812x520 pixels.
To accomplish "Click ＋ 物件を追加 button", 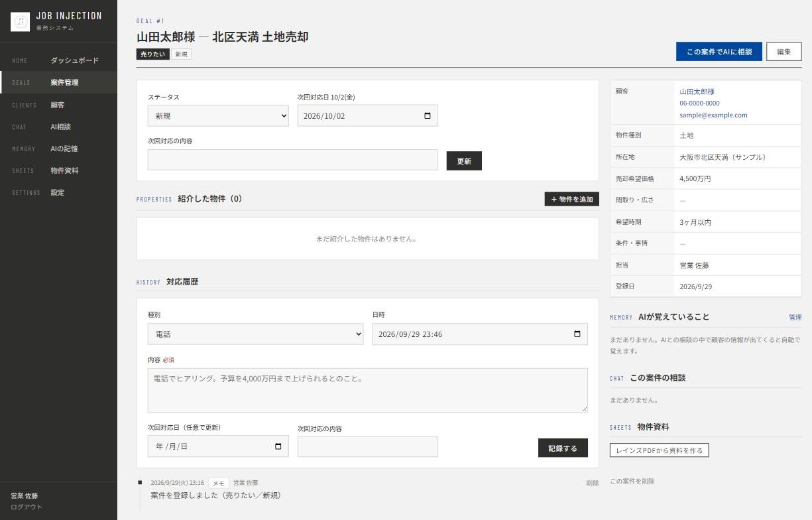I will [571, 199].
